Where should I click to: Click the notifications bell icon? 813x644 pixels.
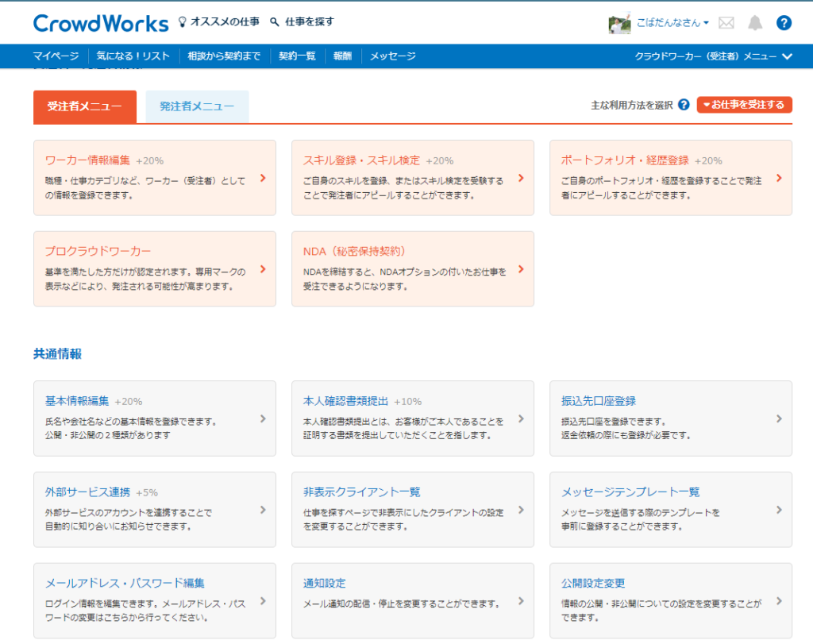click(754, 23)
